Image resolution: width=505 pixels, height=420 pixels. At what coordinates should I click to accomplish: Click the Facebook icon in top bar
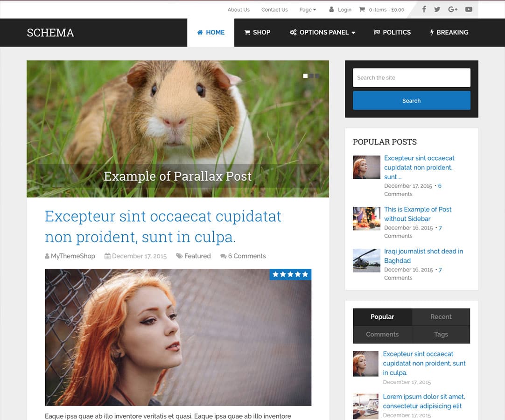(x=424, y=9)
